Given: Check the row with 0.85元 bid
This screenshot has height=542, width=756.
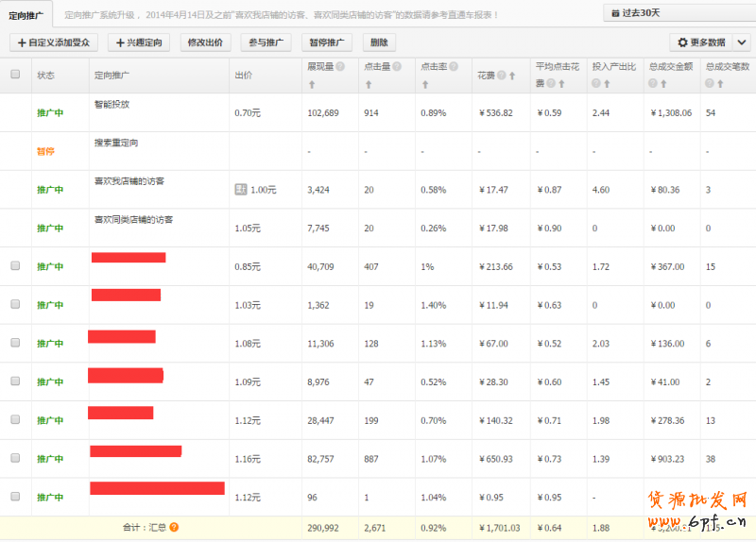Looking at the screenshot, I should [15, 266].
